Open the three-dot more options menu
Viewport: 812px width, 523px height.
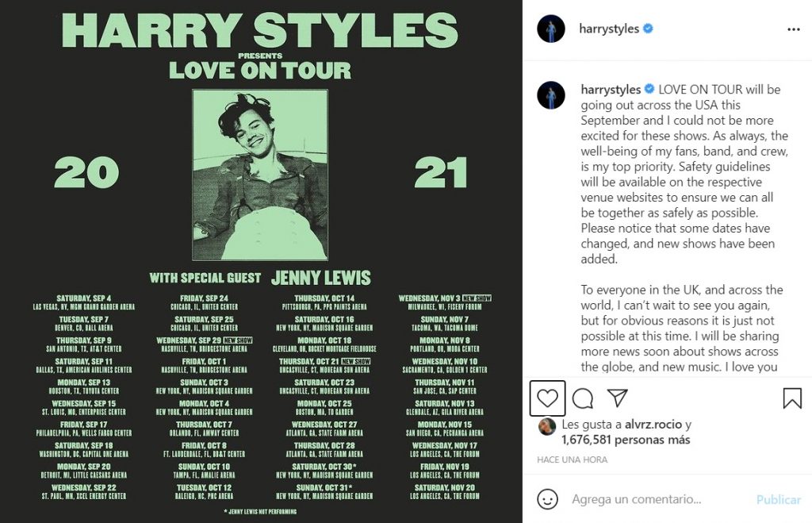pos(793,29)
